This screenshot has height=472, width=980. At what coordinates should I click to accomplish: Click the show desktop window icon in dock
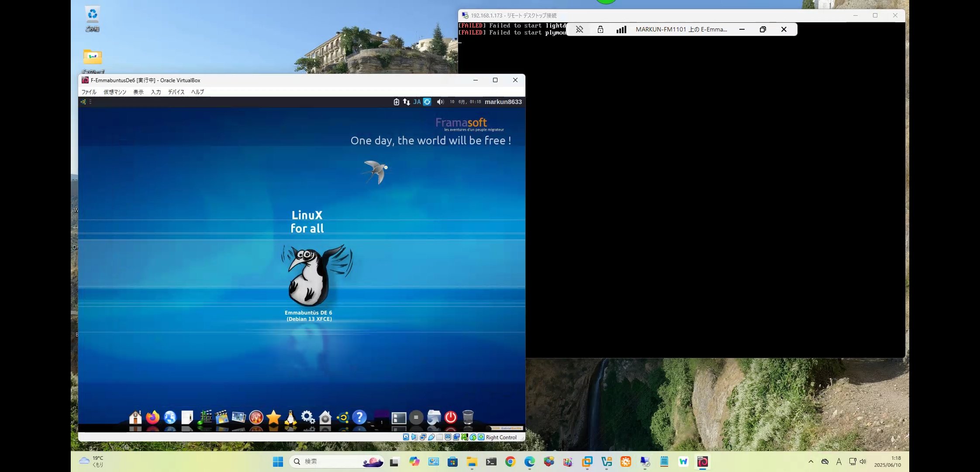coord(399,418)
